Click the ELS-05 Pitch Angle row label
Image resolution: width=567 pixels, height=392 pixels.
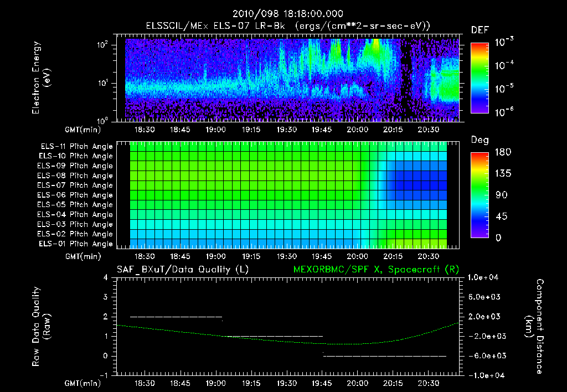tap(75, 205)
